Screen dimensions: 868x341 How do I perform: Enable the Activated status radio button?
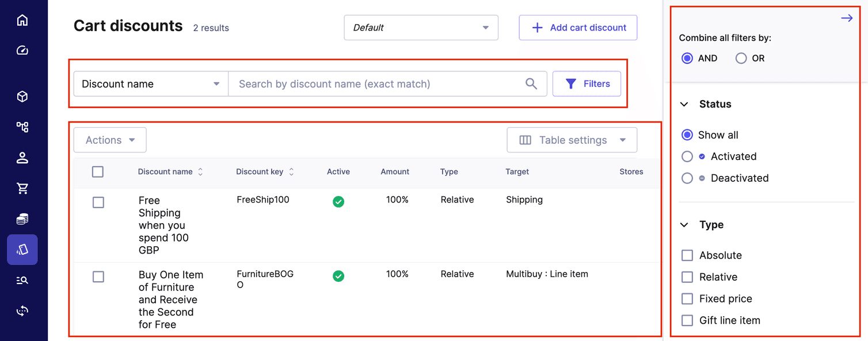coord(687,156)
